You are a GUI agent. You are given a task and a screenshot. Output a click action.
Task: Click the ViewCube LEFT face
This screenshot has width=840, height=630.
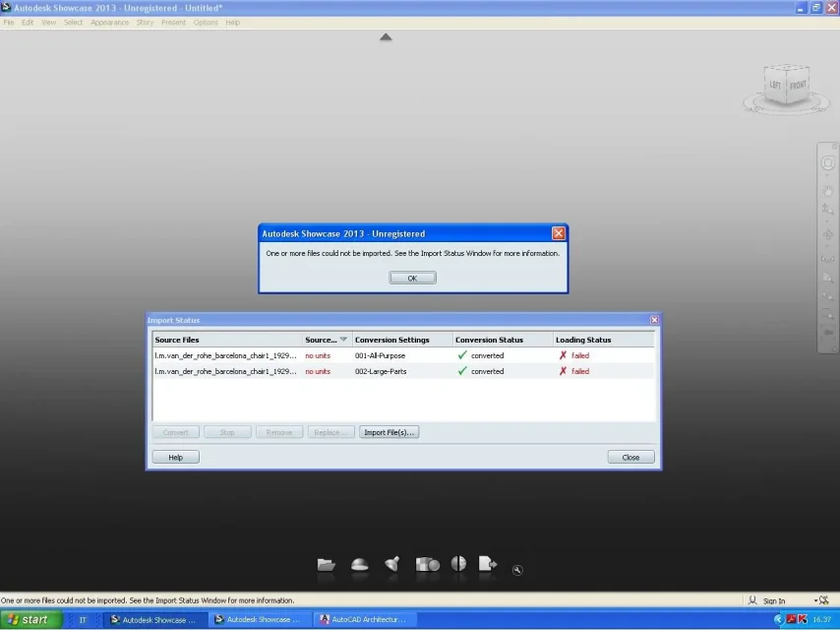coord(775,85)
